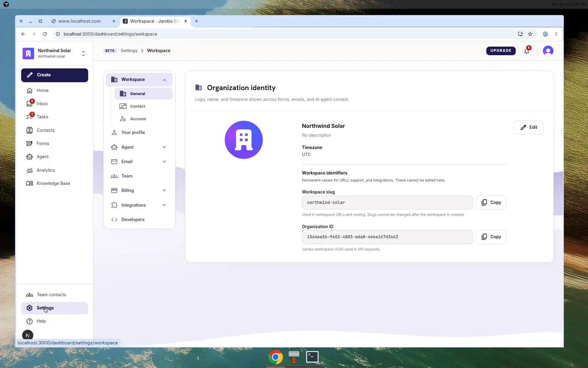Image resolution: width=588 pixels, height=368 pixels.
Task: Copy the Organization ID
Action: pos(491,237)
